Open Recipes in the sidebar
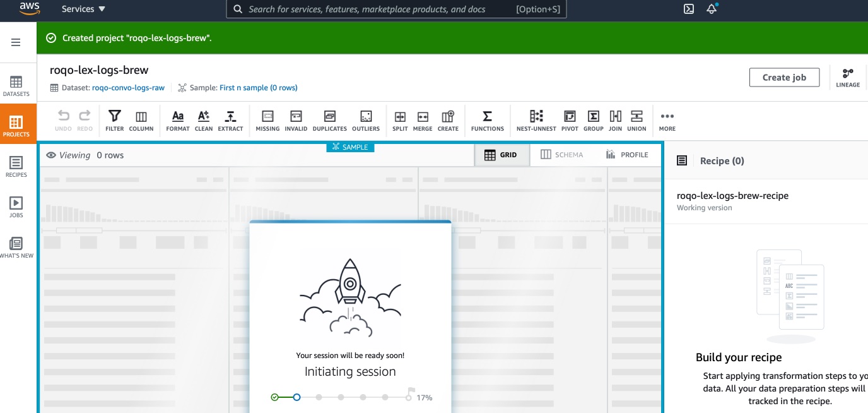Screen dimensions: 868x413 coord(16,167)
